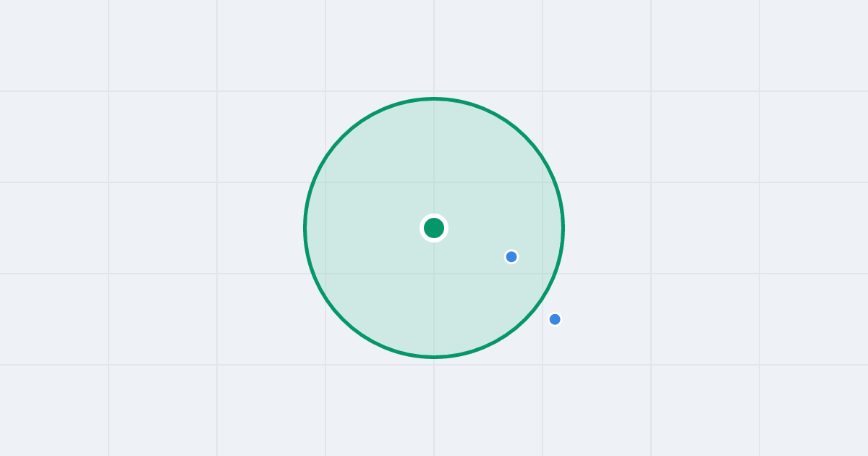Click the green center marker of the circle

click(434, 228)
